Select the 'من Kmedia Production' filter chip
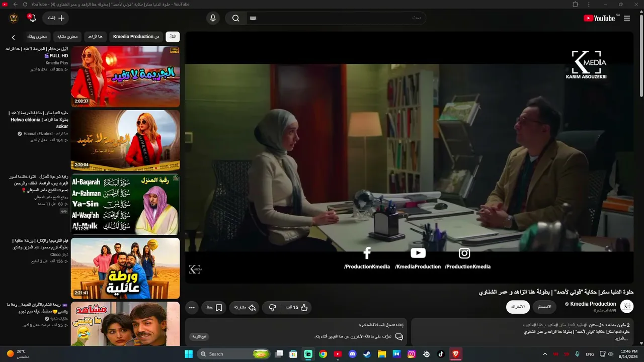Screen dimensions: 644x362 tap(136, 37)
